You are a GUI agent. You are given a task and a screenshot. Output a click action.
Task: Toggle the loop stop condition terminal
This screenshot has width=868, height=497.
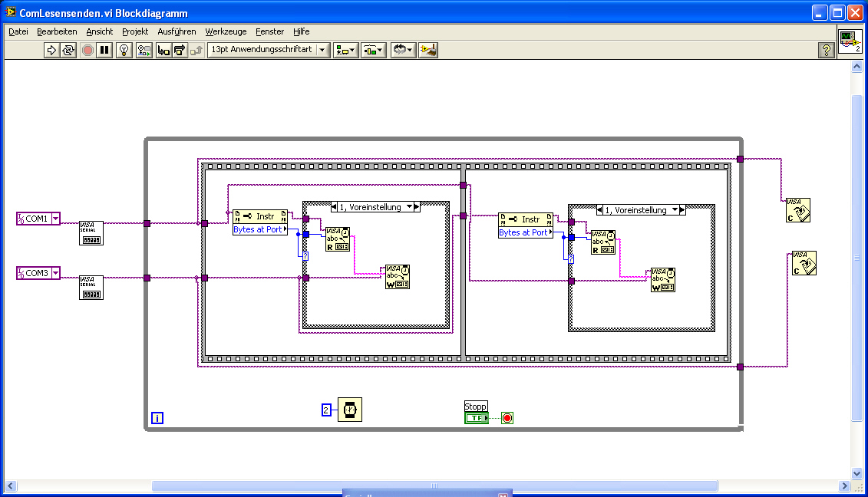(507, 418)
